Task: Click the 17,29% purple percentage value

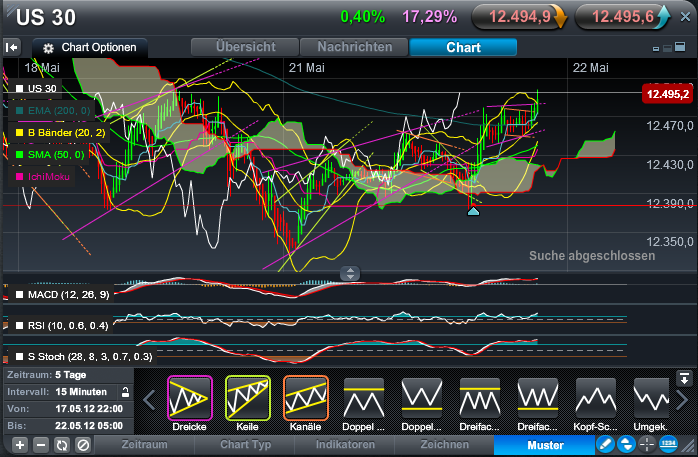Action: [430, 17]
